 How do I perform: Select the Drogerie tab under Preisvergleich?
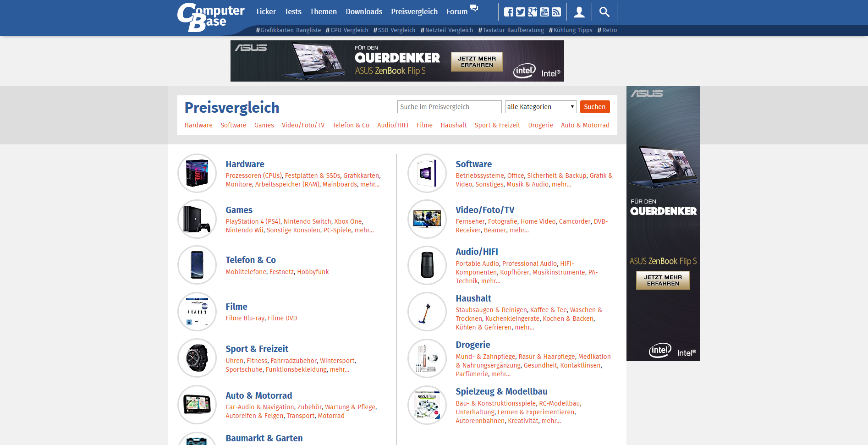tap(540, 125)
